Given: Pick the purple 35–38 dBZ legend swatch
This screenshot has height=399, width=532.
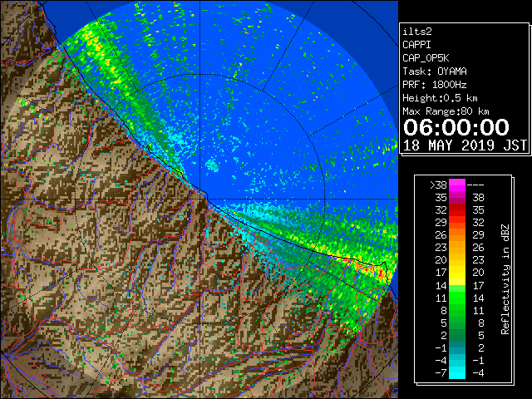Looking at the screenshot, I should tap(457, 198).
